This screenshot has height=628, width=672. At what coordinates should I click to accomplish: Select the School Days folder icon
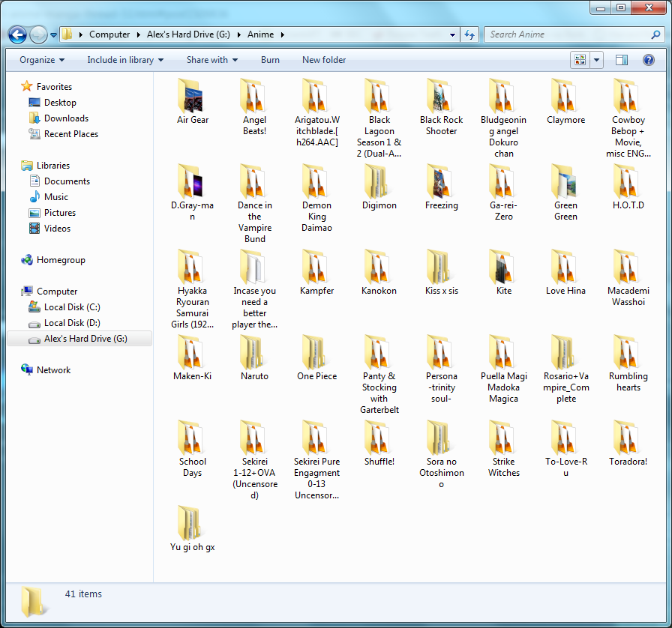point(190,437)
